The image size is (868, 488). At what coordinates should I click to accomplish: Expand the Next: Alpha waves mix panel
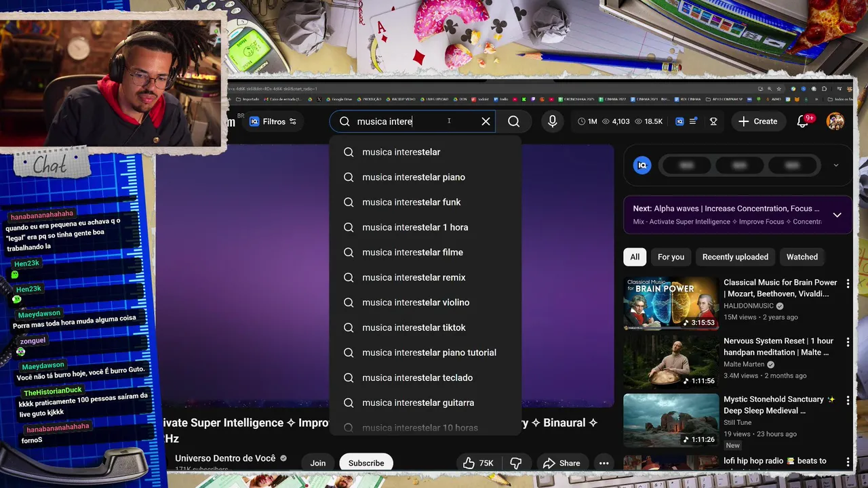click(x=837, y=215)
